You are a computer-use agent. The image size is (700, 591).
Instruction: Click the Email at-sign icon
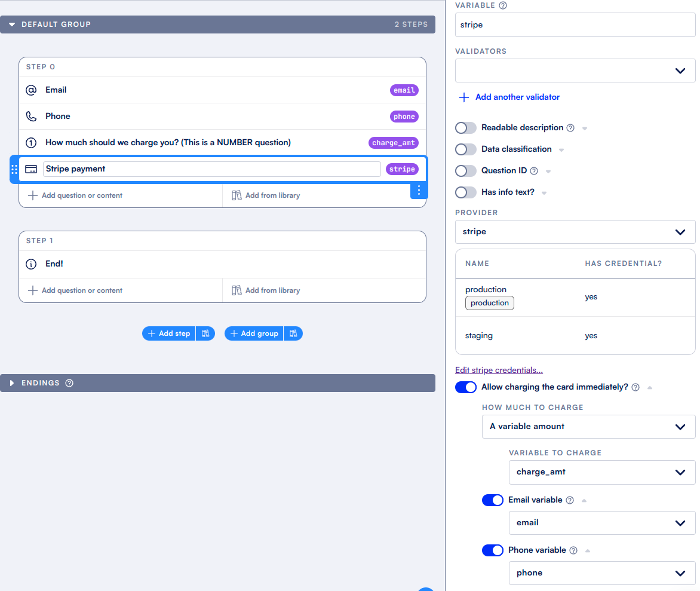pos(31,90)
